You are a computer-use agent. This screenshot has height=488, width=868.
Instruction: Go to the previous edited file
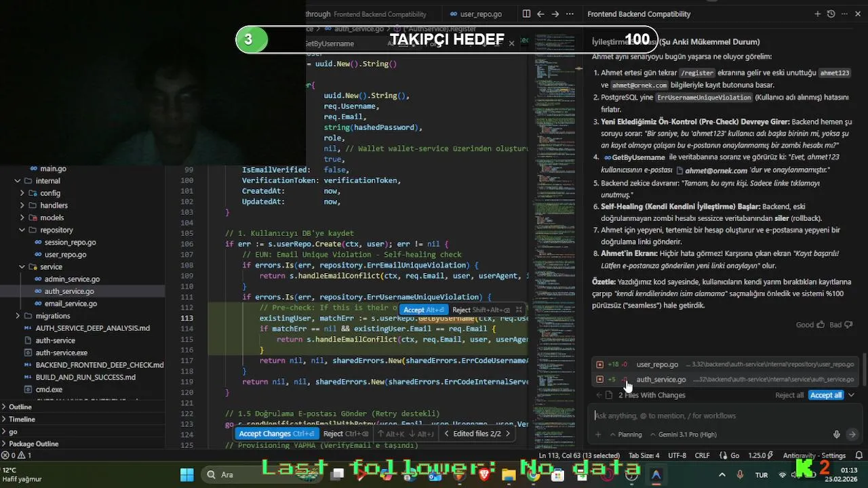tap(446, 434)
